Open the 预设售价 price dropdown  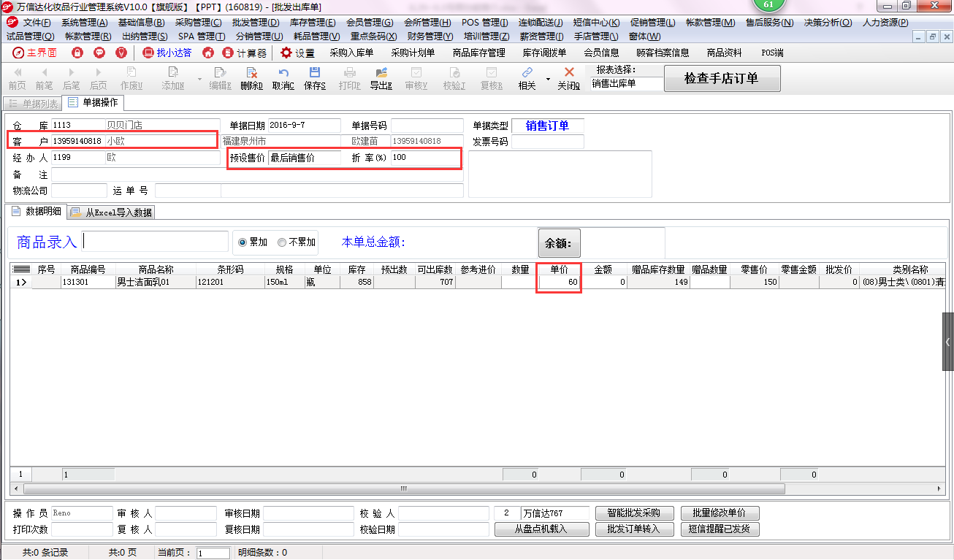click(x=305, y=158)
